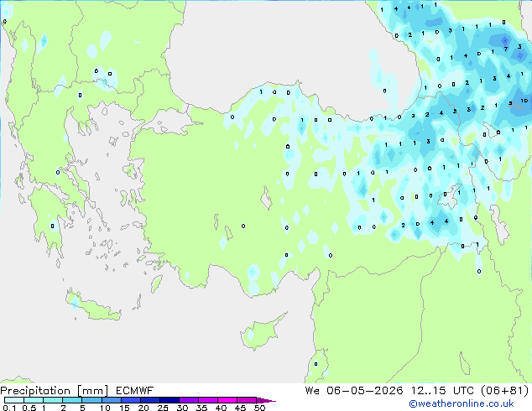Screen dimensions: 532x411
Task: Select the 30 mm purple legend swatch
Action: click(188, 400)
